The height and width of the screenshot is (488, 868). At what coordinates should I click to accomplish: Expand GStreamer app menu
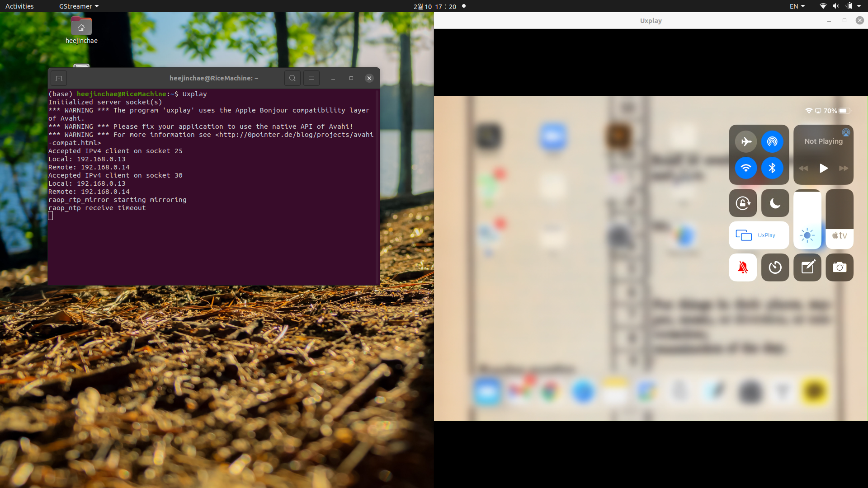point(79,6)
